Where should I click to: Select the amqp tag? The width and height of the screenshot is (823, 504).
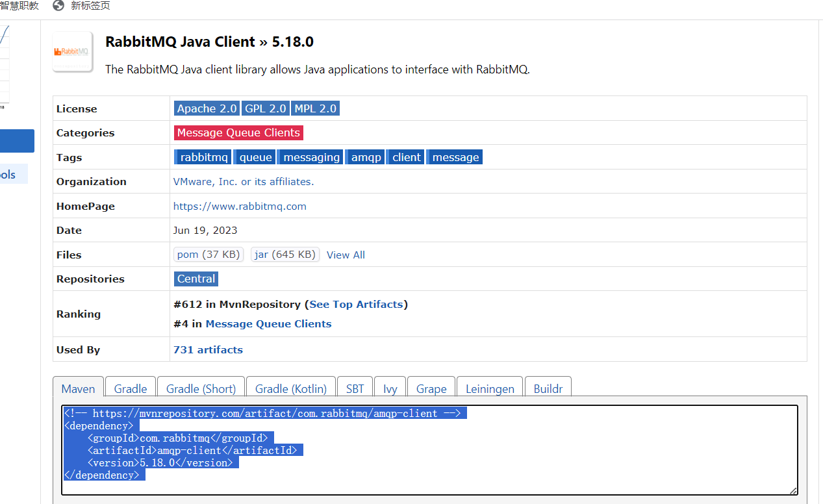coord(365,157)
